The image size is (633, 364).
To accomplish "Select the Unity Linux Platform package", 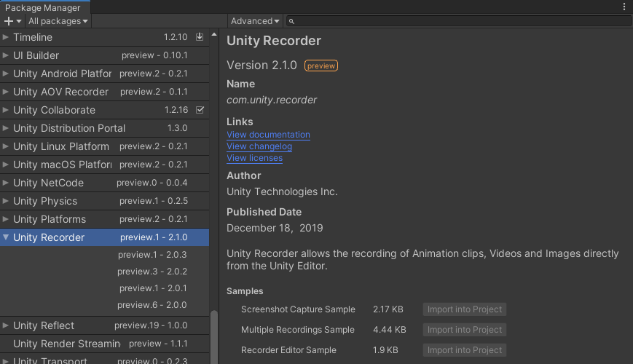I will [105, 146].
